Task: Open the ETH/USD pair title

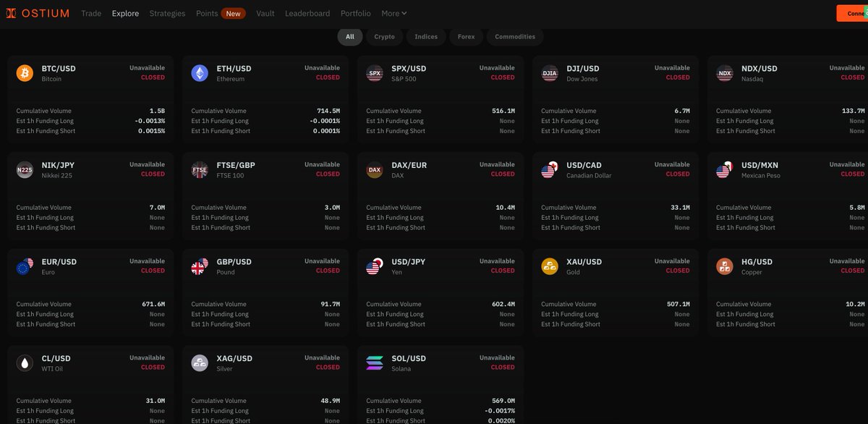Action: (234, 69)
